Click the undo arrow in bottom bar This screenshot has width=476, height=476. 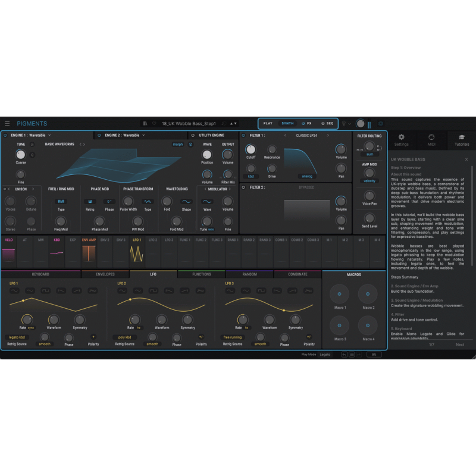point(345,354)
